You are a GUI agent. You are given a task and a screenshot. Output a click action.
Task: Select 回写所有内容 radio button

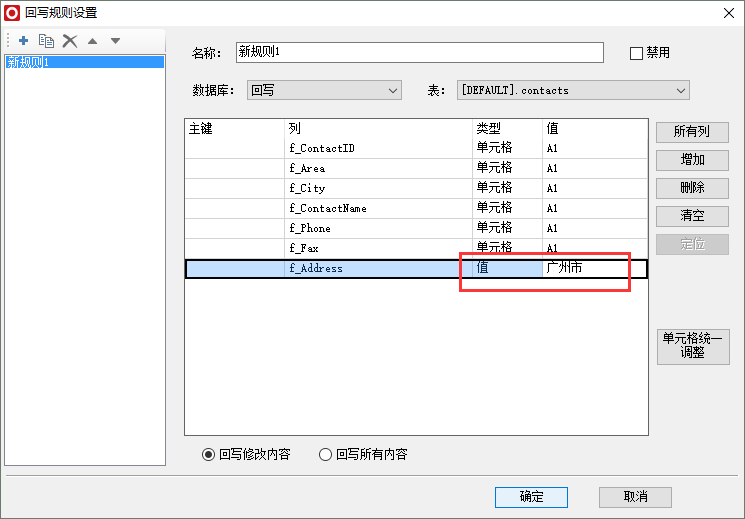[325, 455]
